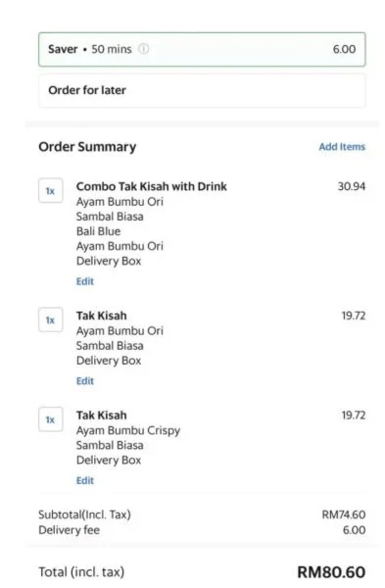Viewport: 385px width, 588px height.
Task: Edit the Tak Kisah Ayam Bumbu Crispy item
Action: click(x=85, y=480)
